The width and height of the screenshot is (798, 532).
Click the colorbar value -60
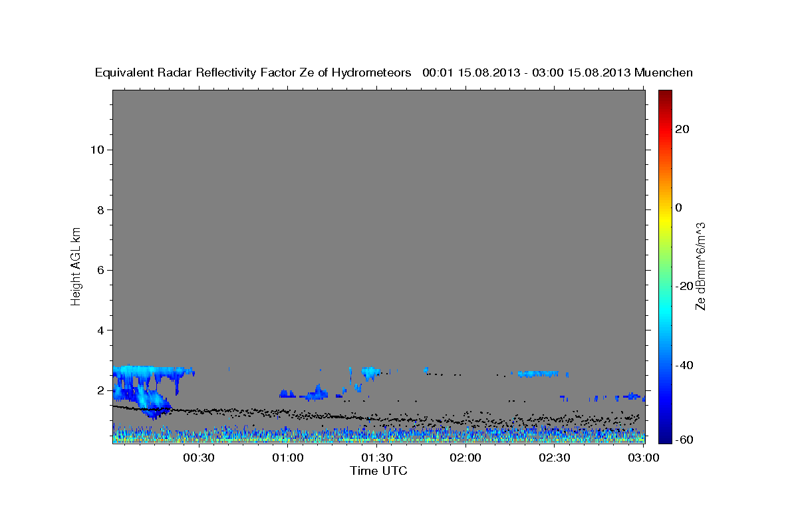[x=685, y=439]
